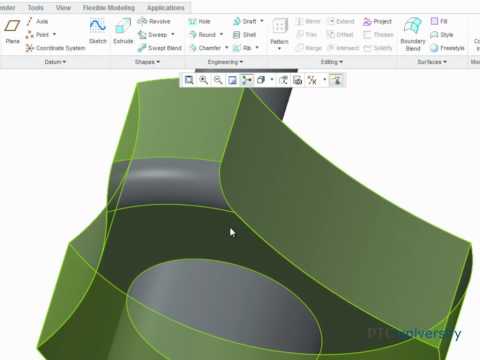Expand the Sweep dropdown arrow
Image resolution: width=480 pixels, height=360 pixels.
click(x=173, y=34)
